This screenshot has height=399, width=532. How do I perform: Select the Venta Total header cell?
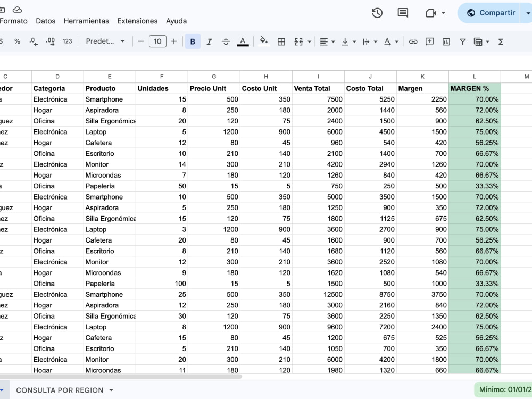tap(318, 88)
